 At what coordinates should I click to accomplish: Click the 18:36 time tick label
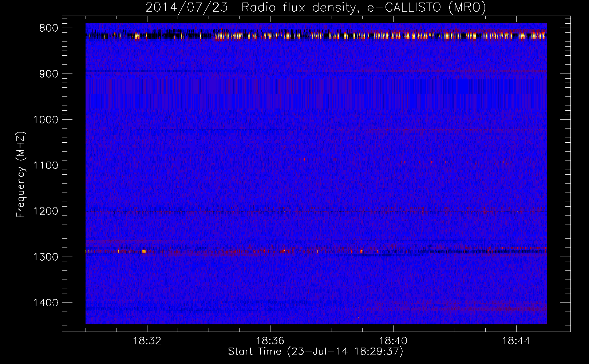[x=270, y=341]
